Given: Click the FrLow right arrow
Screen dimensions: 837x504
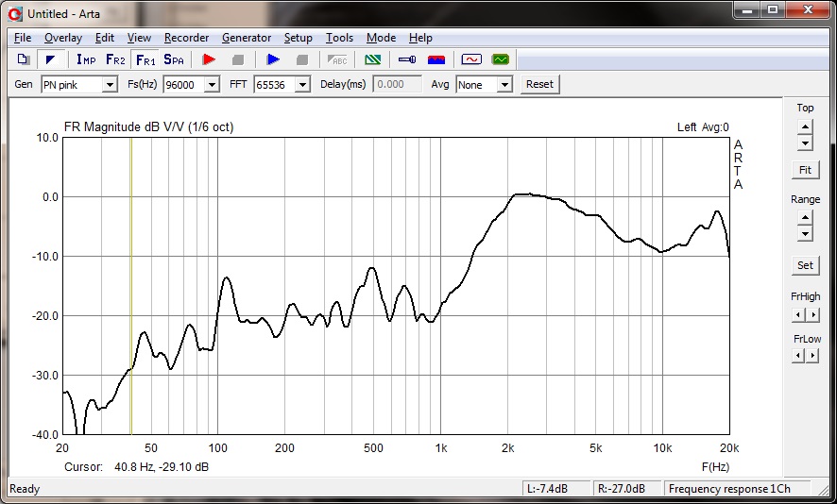Looking at the screenshot, I should [812, 355].
